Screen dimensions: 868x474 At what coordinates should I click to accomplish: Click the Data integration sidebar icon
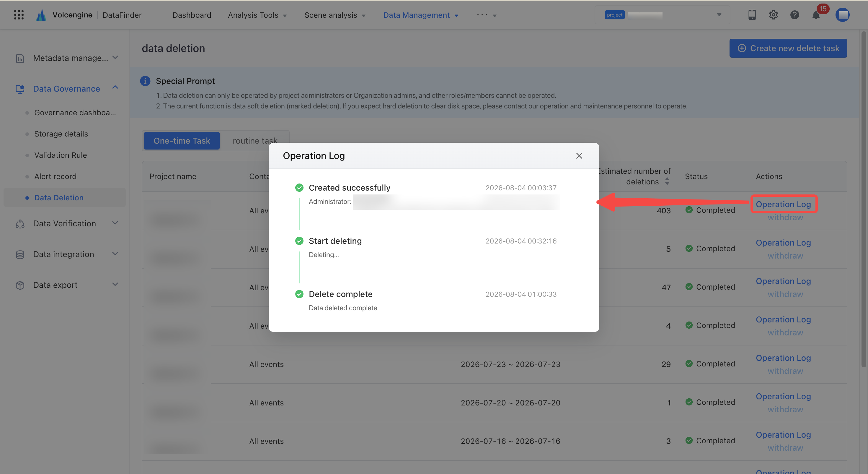(20, 254)
